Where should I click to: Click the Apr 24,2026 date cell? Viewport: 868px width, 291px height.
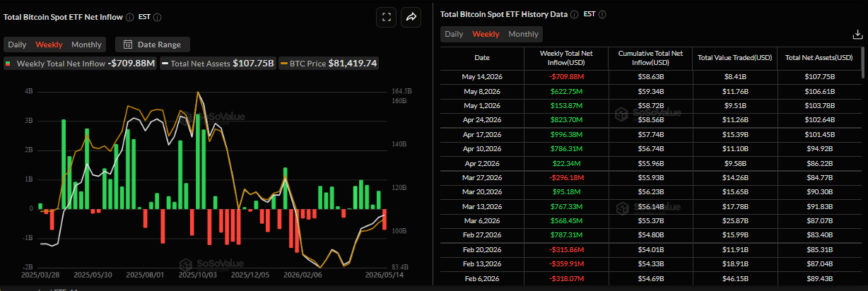coord(481,120)
